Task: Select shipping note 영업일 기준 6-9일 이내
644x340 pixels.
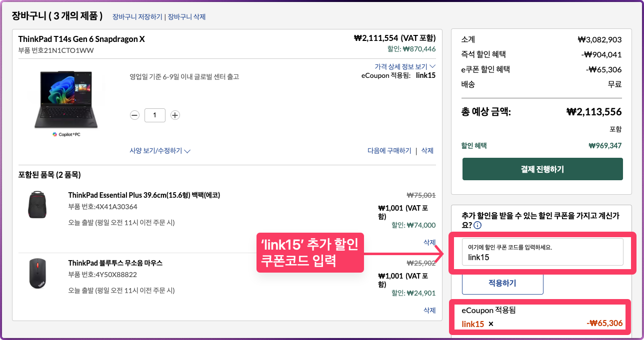Action: coord(184,77)
